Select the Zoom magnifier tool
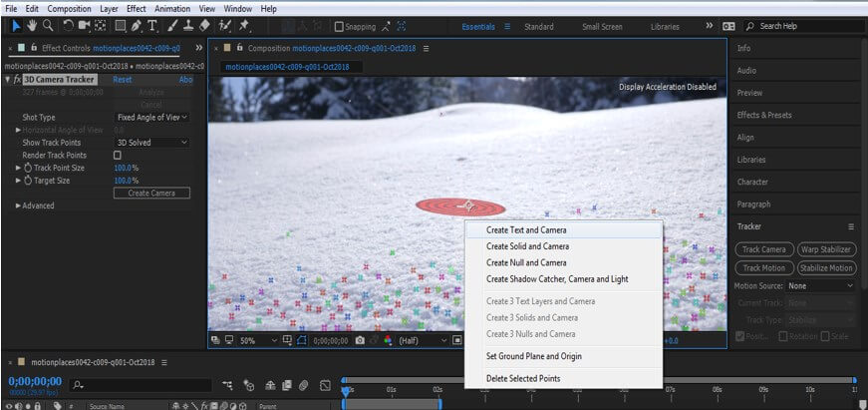Viewport: 868px width, 410px height. click(48, 25)
